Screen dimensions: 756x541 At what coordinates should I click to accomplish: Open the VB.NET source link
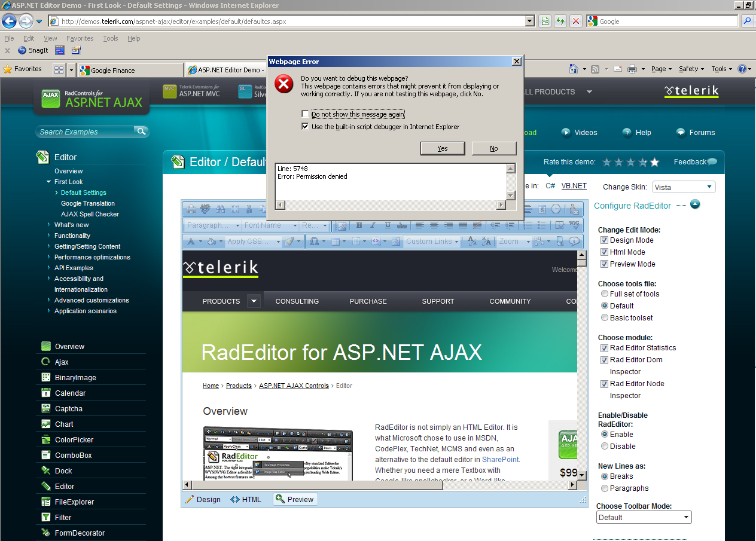574,186
